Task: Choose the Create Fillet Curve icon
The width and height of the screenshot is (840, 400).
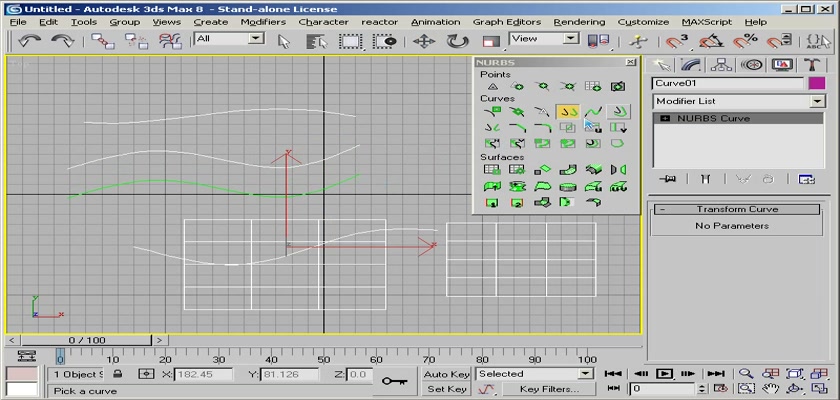Action: point(542,127)
